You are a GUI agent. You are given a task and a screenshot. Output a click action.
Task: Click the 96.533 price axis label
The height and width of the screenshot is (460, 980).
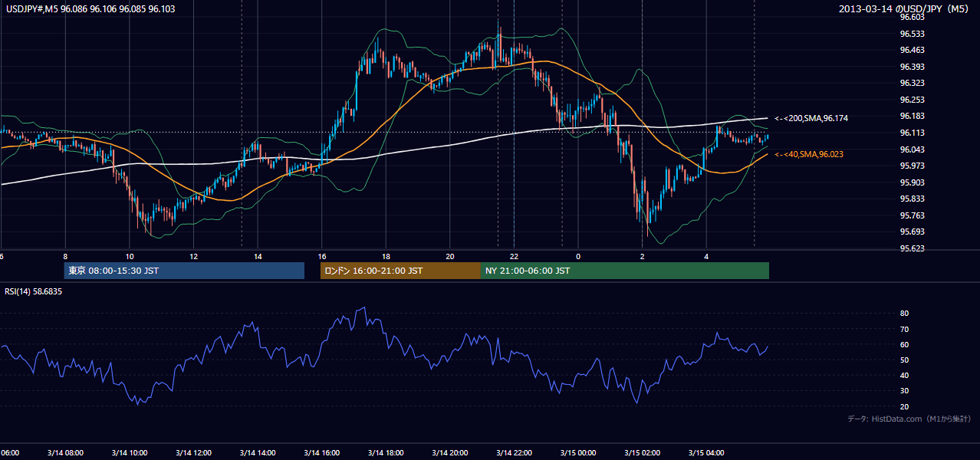pyautogui.click(x=912, y=34)
